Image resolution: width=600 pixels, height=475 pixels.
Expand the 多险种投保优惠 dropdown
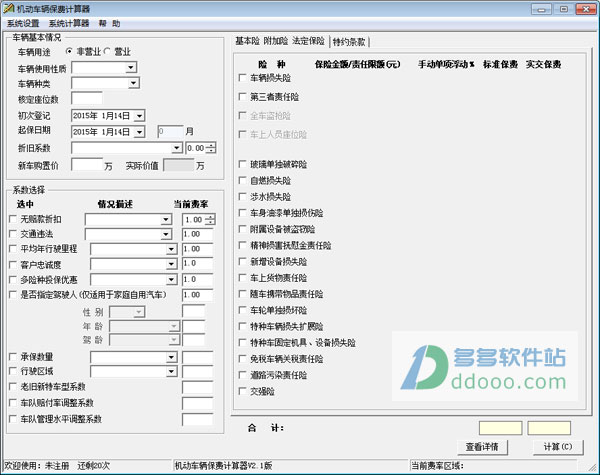click(x=171, y=280)
